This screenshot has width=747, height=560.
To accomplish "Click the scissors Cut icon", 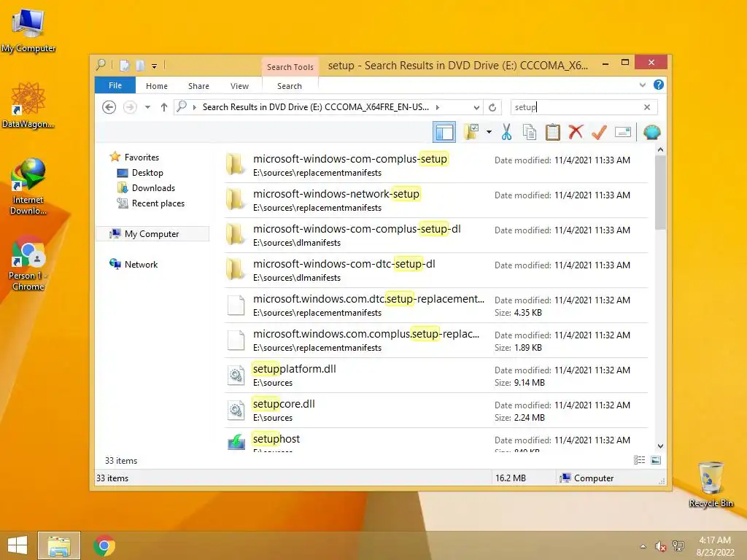I will pyautogui.click(x=506, y=132).
